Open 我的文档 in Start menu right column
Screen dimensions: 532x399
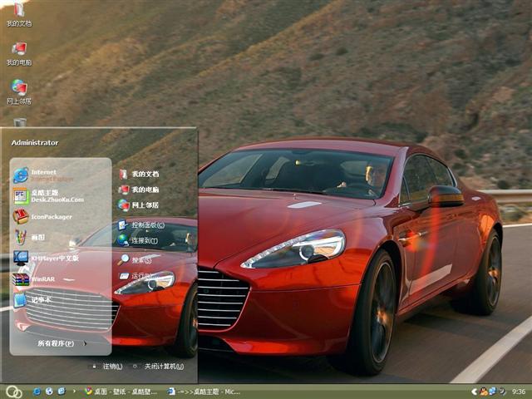(139, 174)
